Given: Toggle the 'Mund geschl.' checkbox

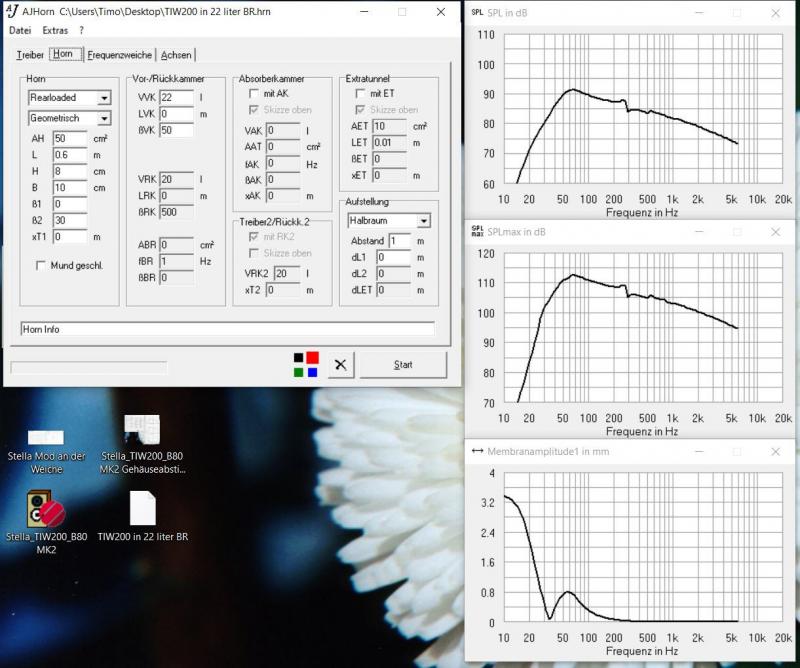Looking at the screenshot, I should pos(41,266).
